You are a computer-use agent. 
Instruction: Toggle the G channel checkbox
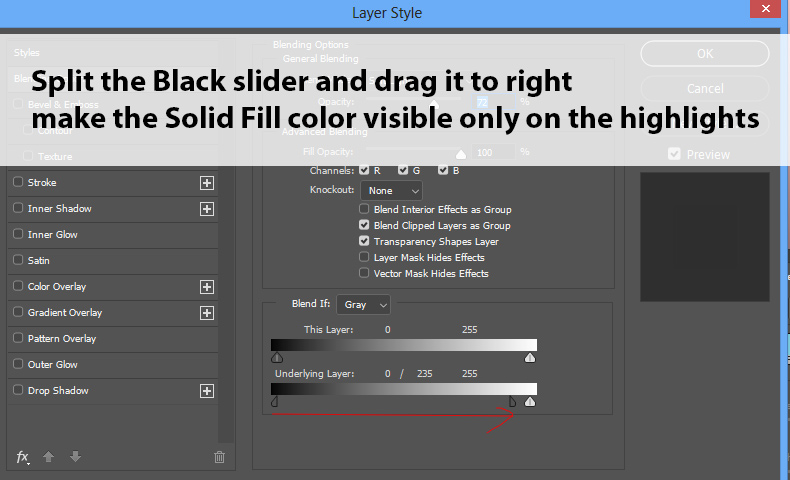coord(403,170)
